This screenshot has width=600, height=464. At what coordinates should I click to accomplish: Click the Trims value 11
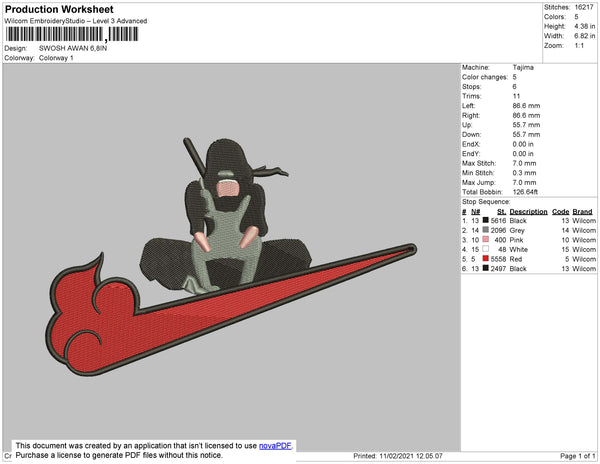tap(516, 96)
